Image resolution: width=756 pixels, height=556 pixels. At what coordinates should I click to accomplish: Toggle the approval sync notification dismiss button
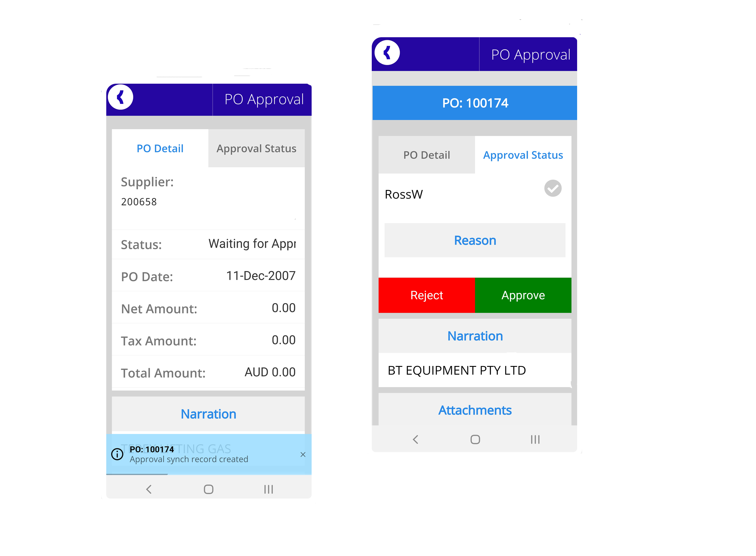tap(303, 454)
